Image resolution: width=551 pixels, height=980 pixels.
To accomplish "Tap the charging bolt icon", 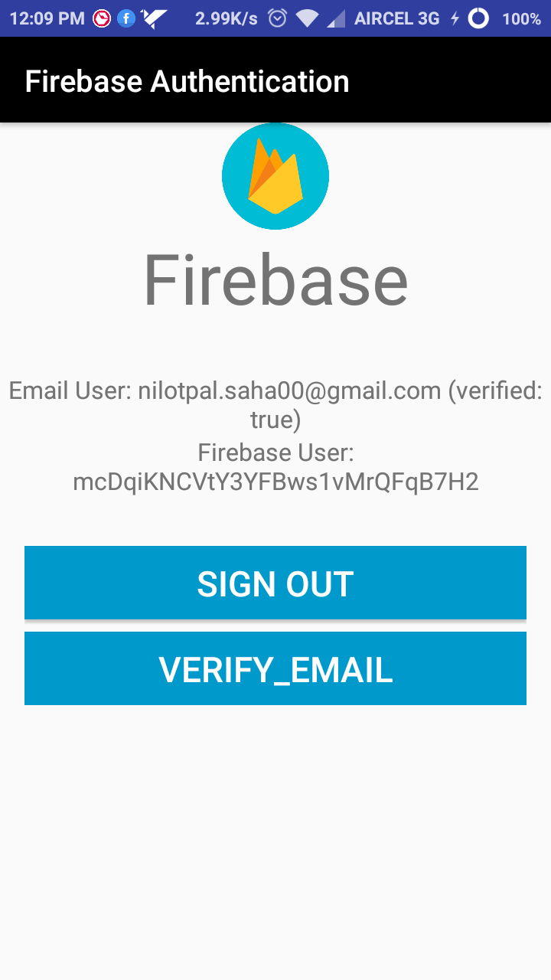I will coord(455,18).
